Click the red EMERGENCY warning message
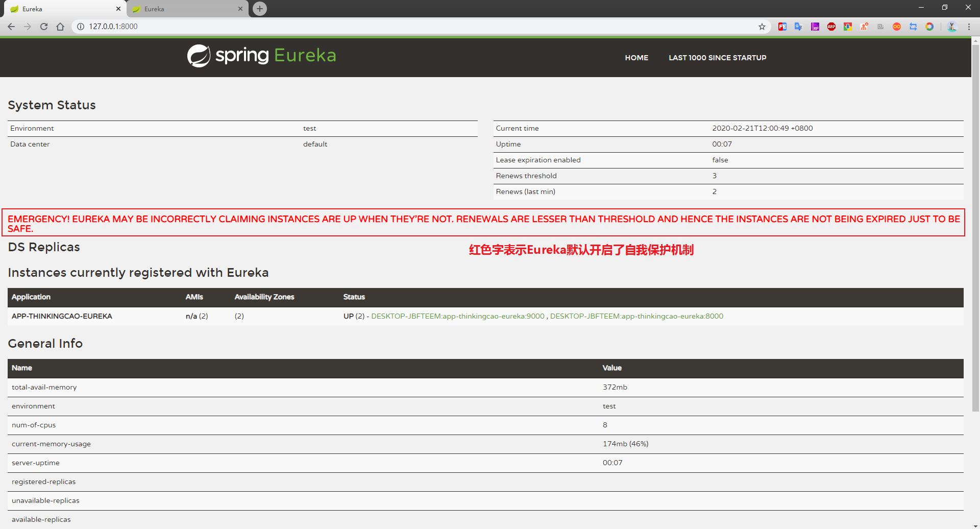Screen dimensions: 980x529 tap(483, 223)
